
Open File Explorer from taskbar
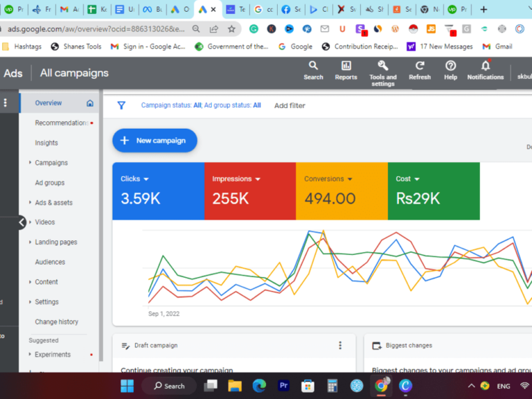235,386
